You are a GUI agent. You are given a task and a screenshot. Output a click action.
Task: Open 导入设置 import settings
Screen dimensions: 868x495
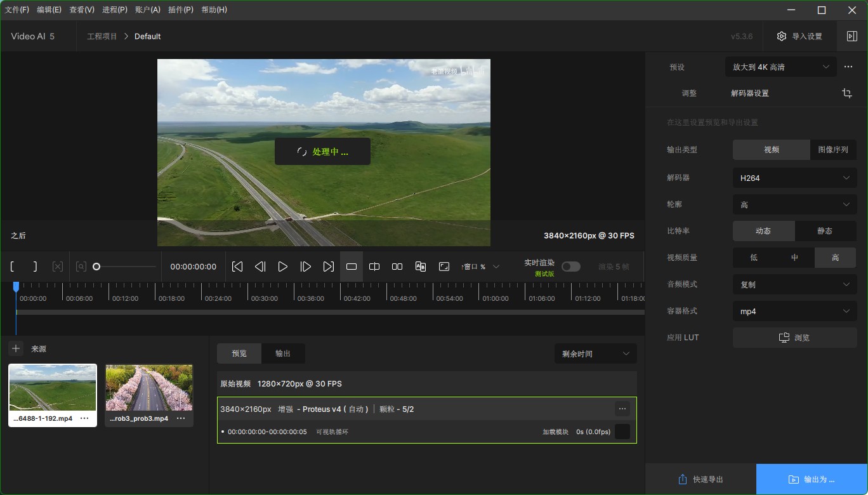click(799, 36)
